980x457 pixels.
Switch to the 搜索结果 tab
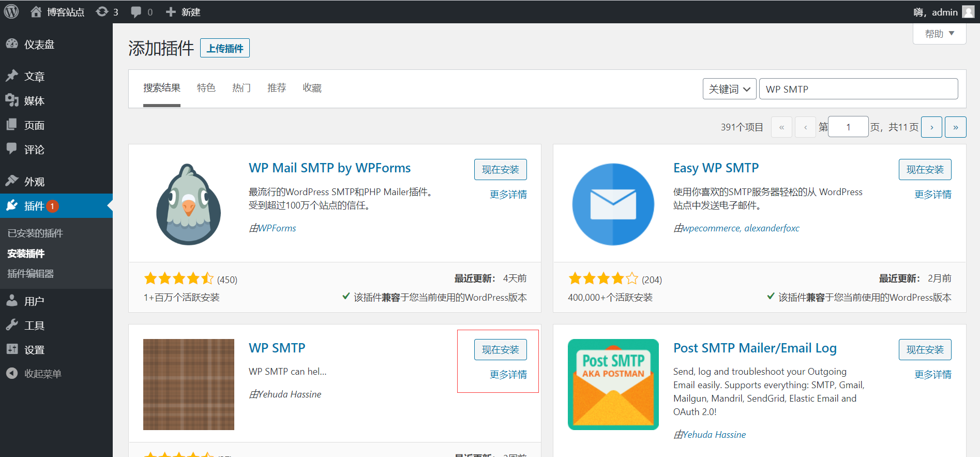162,88
